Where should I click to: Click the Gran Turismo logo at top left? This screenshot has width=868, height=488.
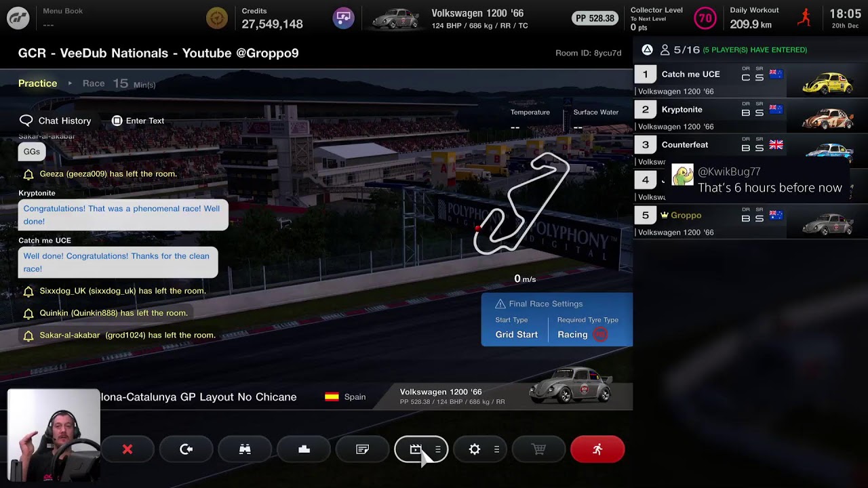tap(18, 18)
